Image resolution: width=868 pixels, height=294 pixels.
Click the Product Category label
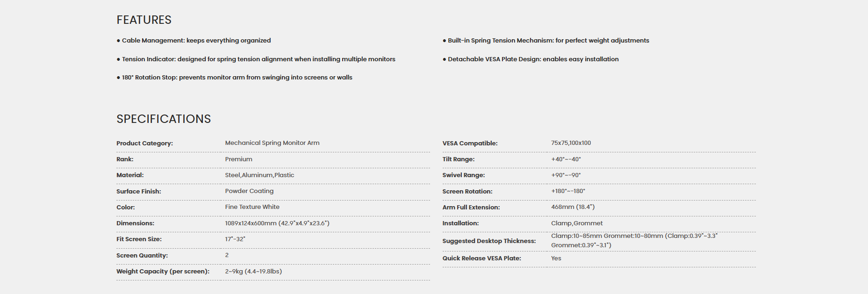(x=144, y=143)
